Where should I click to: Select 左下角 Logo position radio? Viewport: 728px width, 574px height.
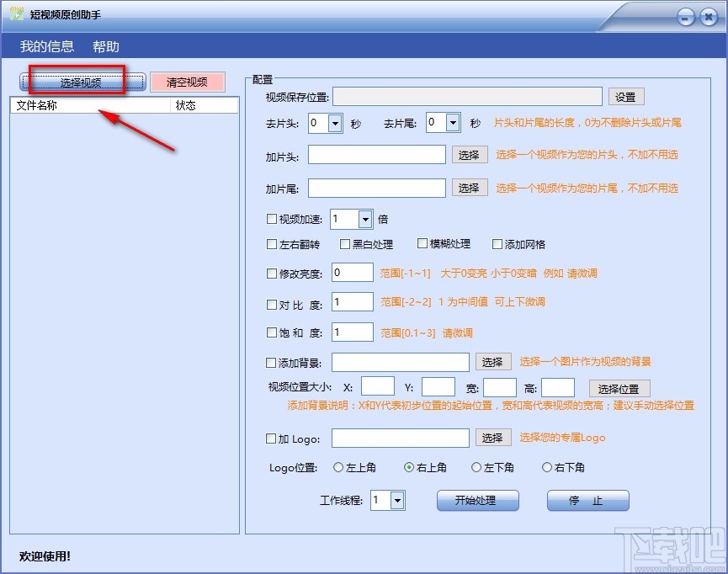coord(476,467)
